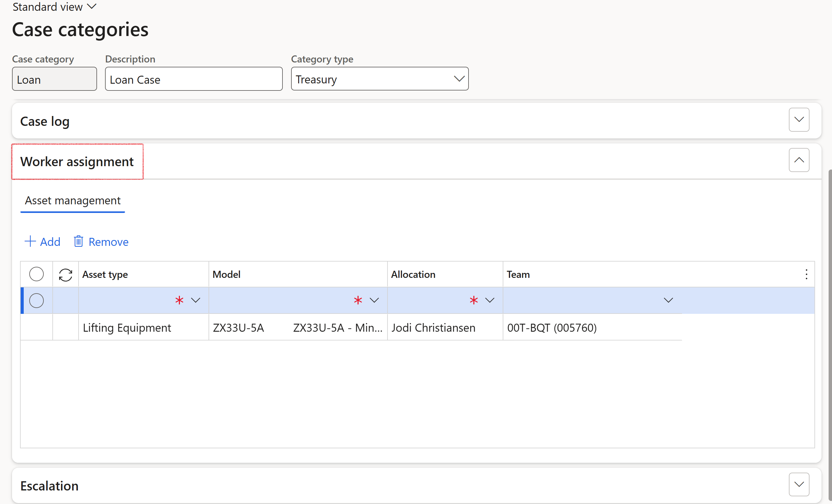Switch to the Asset management tab

tap(73, 201)
